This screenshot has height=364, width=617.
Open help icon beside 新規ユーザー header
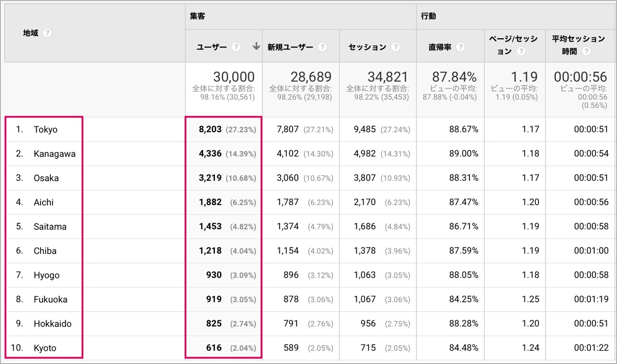[x=322, y=47]
